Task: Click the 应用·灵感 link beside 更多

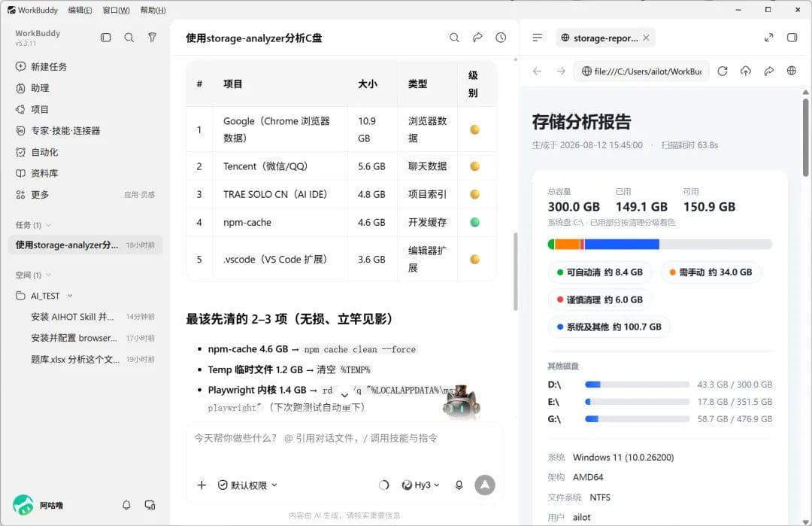Action: point(139,195)
